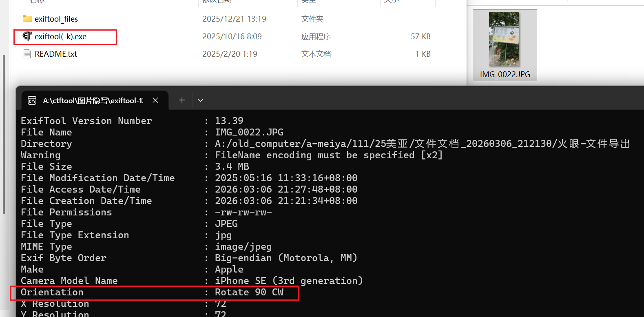The height and width of the screenshot is (317, 644).
Task: Click the File Permissions value -rw-rw-rw-
Action: [x=243, y=212]
